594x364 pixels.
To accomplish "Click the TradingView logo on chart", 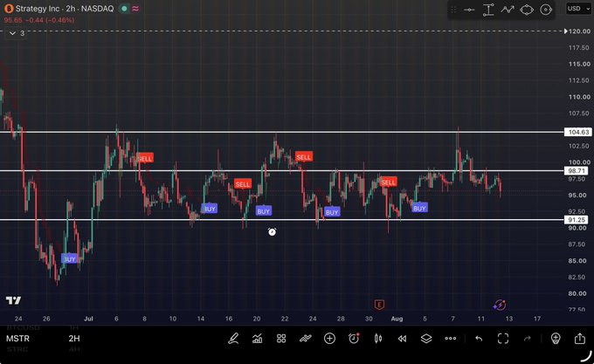I will pyautogui.click(x=13, y=300).
